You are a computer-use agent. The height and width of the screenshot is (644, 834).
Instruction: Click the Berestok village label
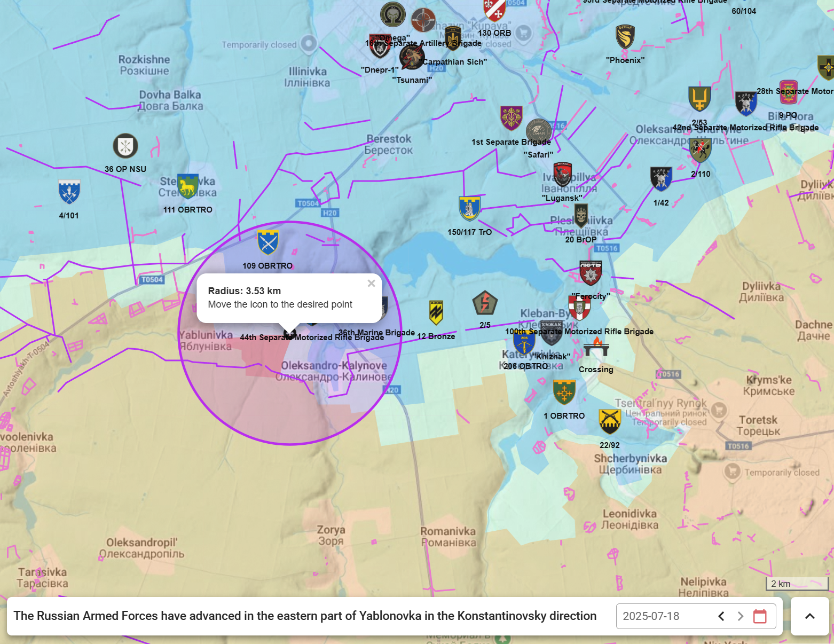pyautogui.click(x=389, y=145)
